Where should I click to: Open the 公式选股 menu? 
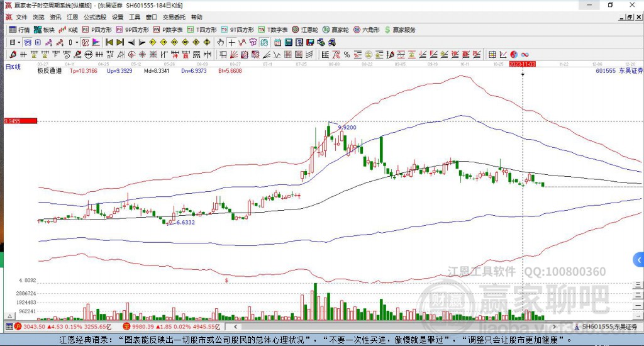point(95,17)
